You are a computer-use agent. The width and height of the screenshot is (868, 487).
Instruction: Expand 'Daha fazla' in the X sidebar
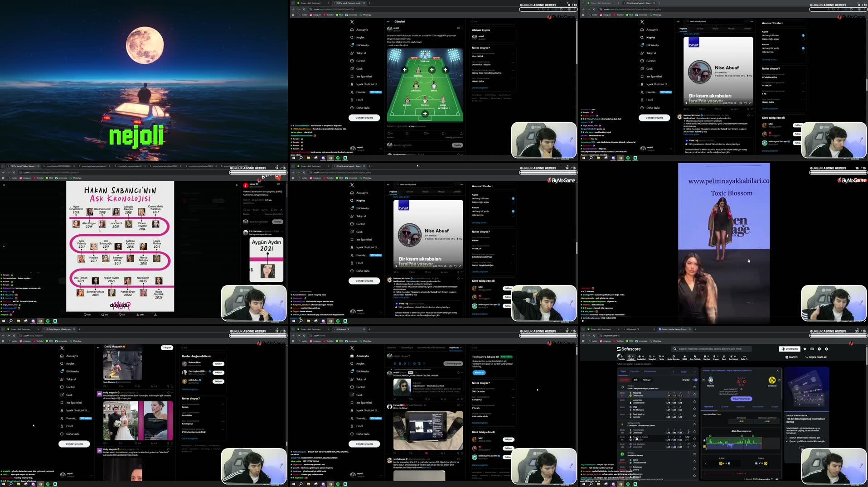[x=363, y=434]
